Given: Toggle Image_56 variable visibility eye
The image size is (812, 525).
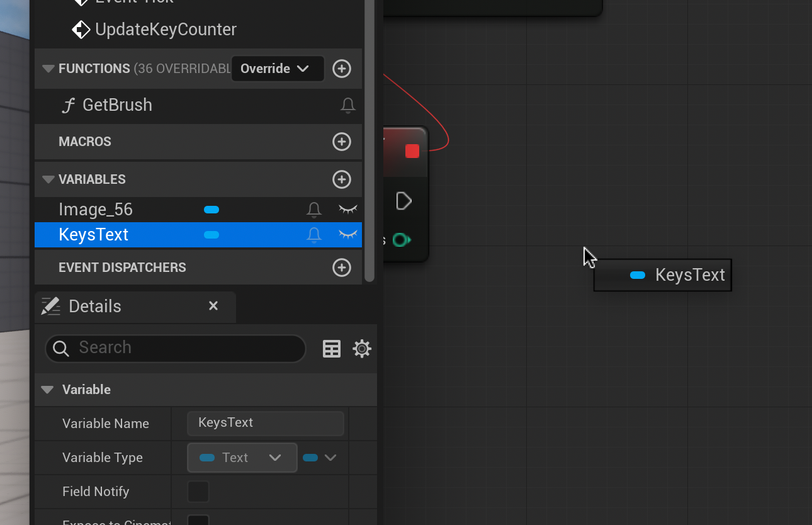Looking at the screenshot, I should tap(347, 210).
